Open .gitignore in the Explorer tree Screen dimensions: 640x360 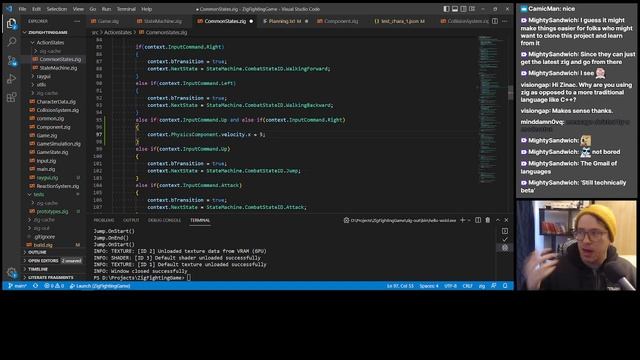click(x=44, y=237)
